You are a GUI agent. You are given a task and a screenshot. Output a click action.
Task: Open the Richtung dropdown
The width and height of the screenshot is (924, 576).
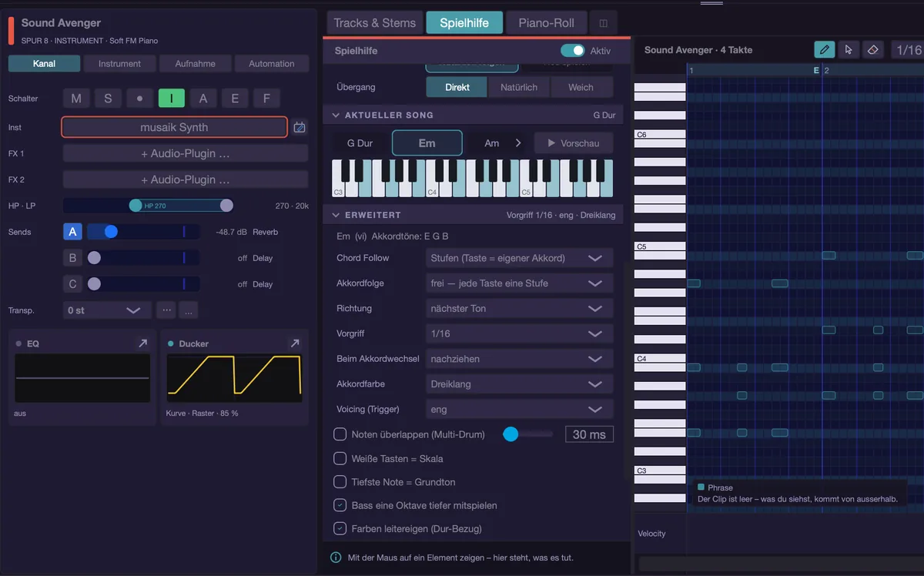[520, 309]
